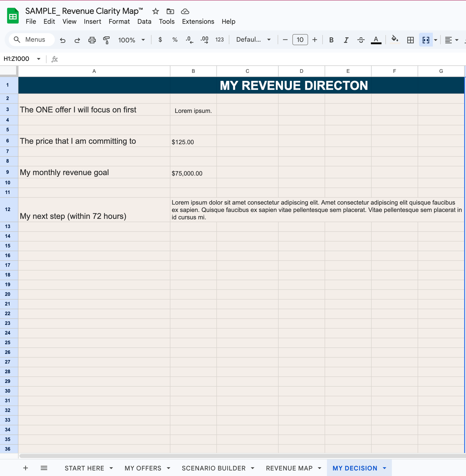This screenshot has height=476, width=466.
Task: Select the $125.00 price cell
Action: pyautogui.click(x=193, y=141)
